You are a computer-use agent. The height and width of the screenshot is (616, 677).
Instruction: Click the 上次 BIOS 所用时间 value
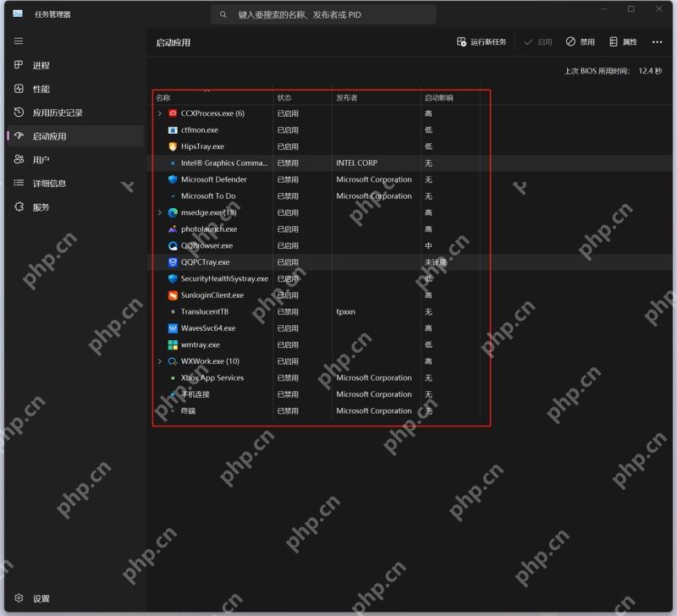(650, 71)
